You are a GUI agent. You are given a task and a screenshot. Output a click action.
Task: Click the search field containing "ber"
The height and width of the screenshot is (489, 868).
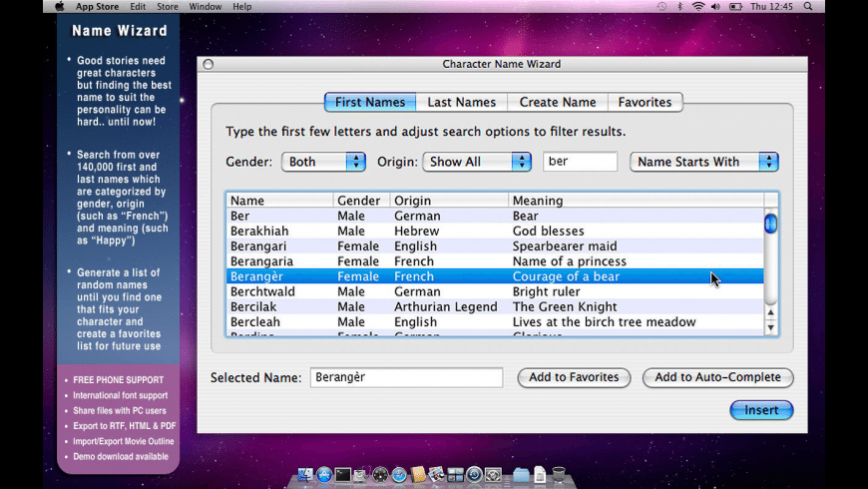pos(580,162)
